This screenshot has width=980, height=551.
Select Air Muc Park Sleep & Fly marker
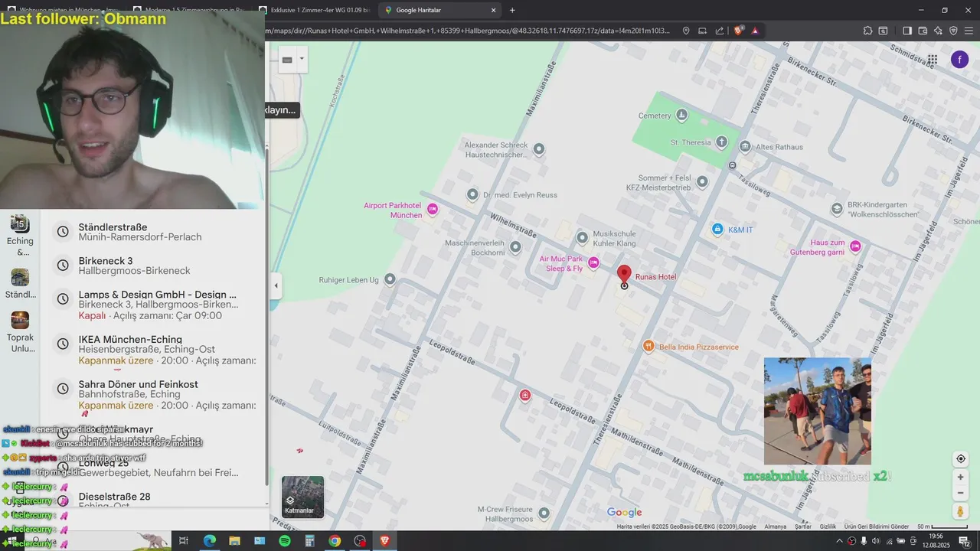(593, 263)
